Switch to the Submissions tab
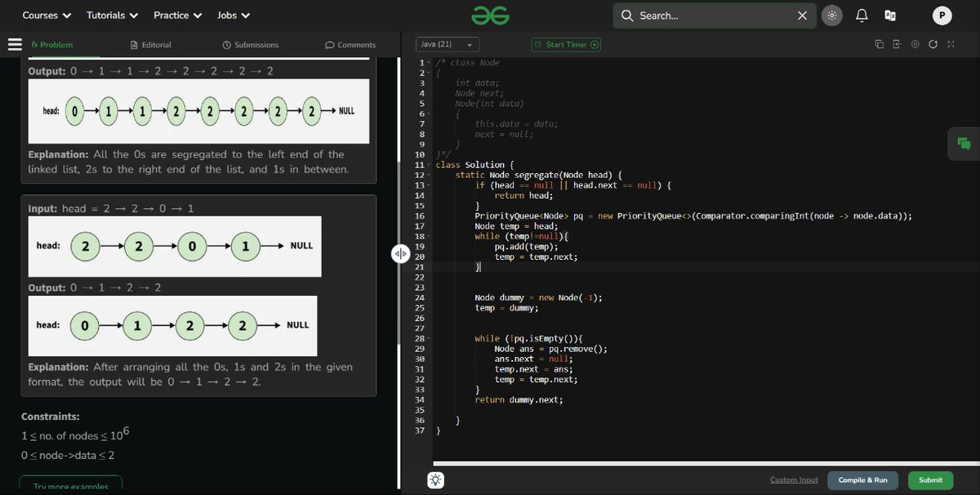 251,45
